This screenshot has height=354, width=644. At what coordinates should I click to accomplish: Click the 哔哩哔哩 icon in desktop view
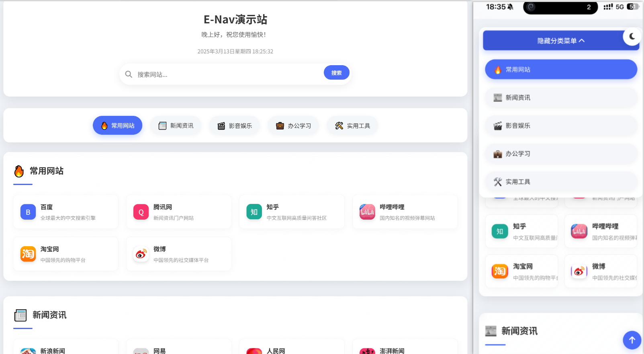(x=367, y=212)
